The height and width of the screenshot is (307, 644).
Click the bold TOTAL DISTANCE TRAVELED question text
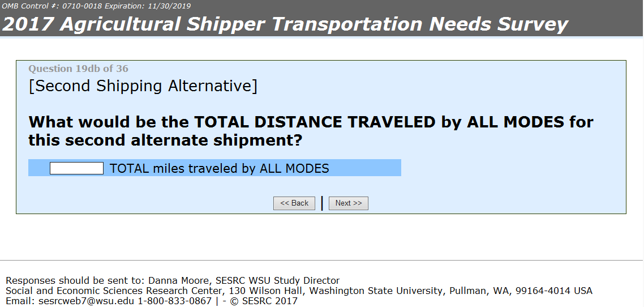[311, 131]
